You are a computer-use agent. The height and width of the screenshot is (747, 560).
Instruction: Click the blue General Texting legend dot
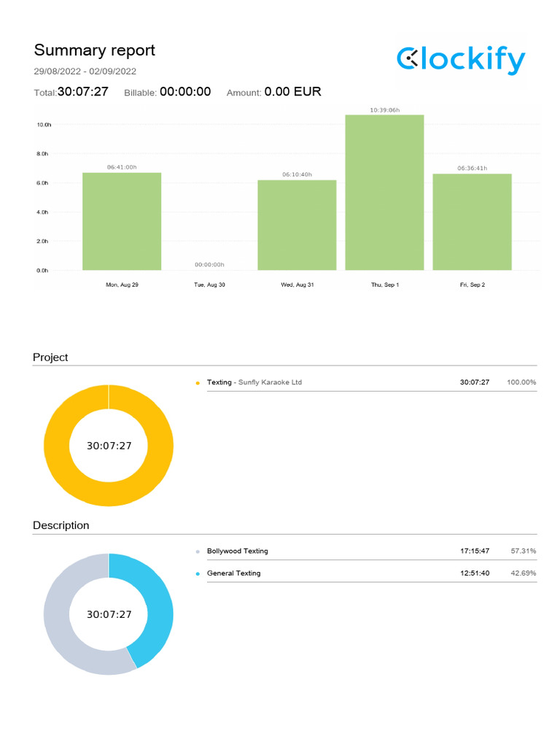point(198,574)
